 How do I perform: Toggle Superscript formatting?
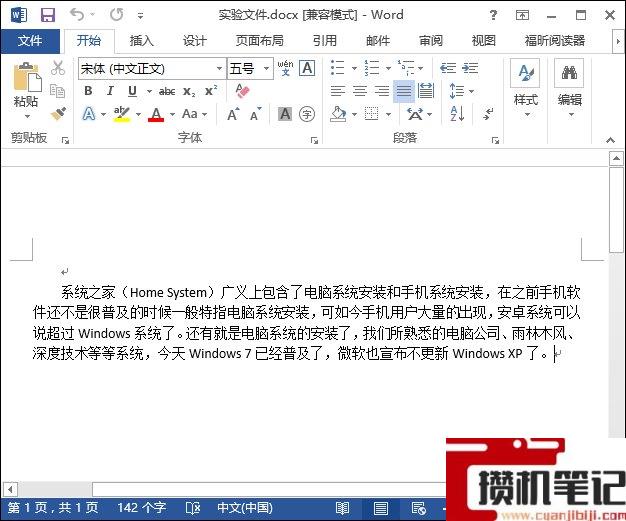pos(211,91)
